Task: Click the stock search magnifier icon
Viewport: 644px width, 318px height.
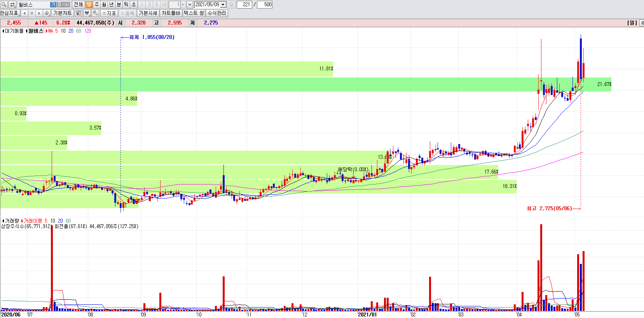Action: pyautogui.click(x=4, y=5)
